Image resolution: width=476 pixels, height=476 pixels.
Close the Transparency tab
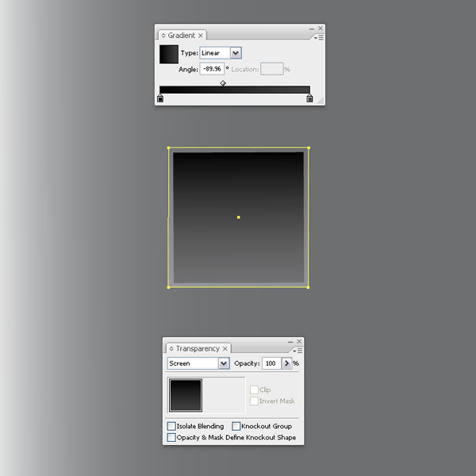coord(225,348)
